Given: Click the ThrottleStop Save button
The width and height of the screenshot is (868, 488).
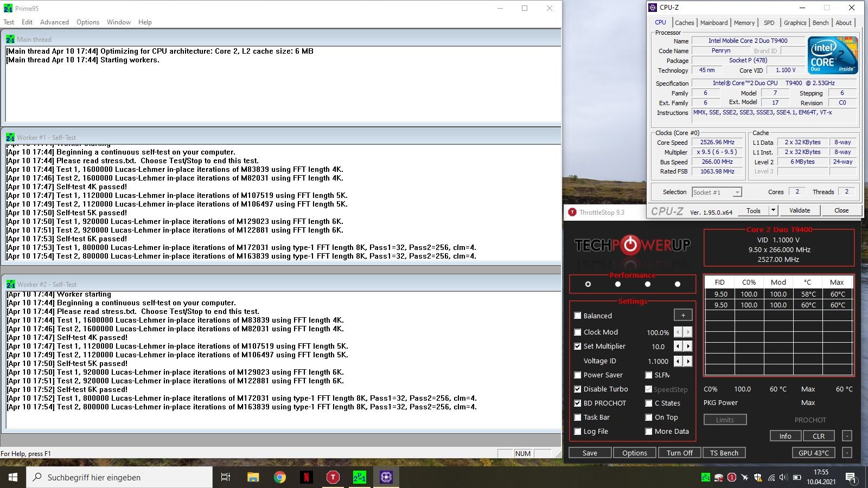Looking at the screenshot, I should [x=590, y=453].
